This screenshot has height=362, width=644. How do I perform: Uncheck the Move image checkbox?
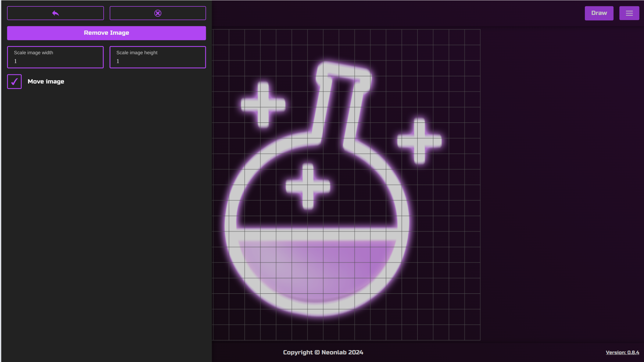click(x=14, y=81)
